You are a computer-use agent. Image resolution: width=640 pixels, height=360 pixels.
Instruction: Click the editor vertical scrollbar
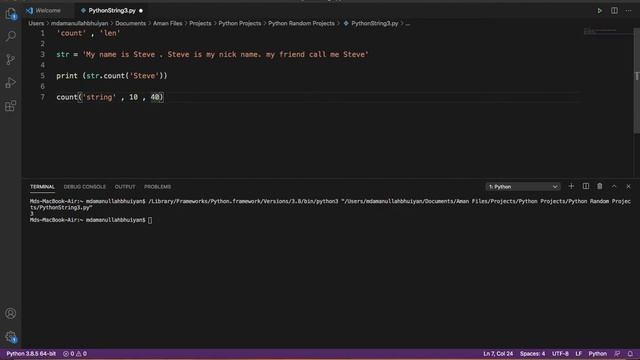(637, 80)
